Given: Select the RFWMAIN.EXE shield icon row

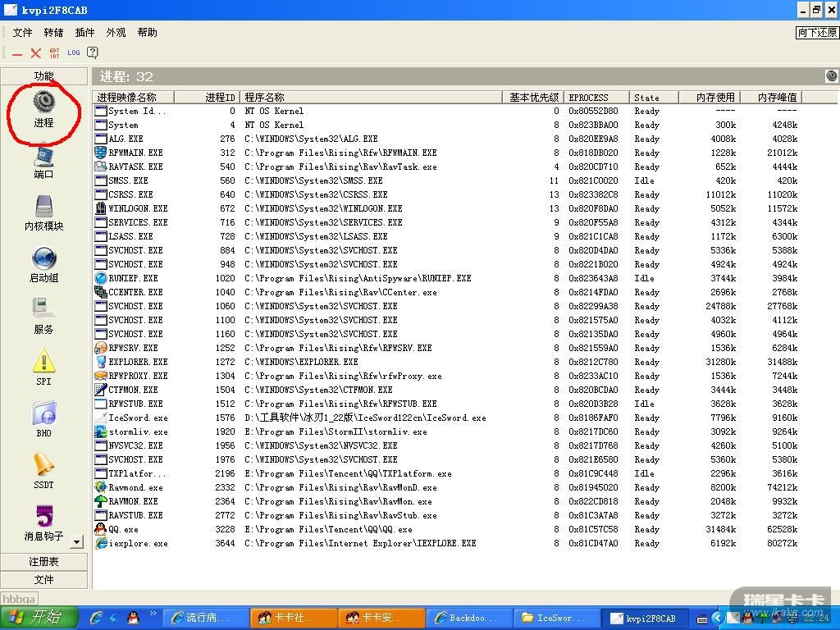Looking at the screenshot, I should [x=100, y=153].
